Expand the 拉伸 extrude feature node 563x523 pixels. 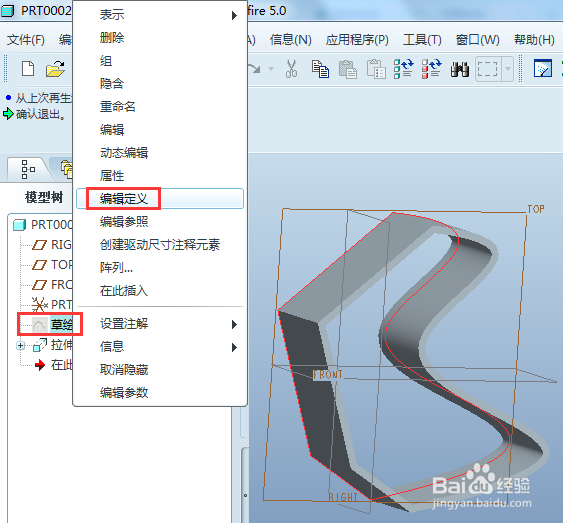pos(20,345)
